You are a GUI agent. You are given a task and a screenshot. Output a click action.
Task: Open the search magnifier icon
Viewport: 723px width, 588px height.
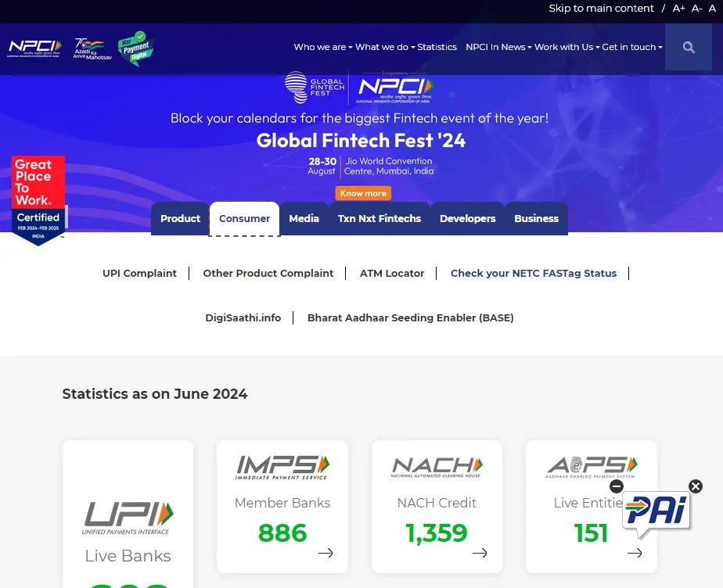tap(689, 47)
